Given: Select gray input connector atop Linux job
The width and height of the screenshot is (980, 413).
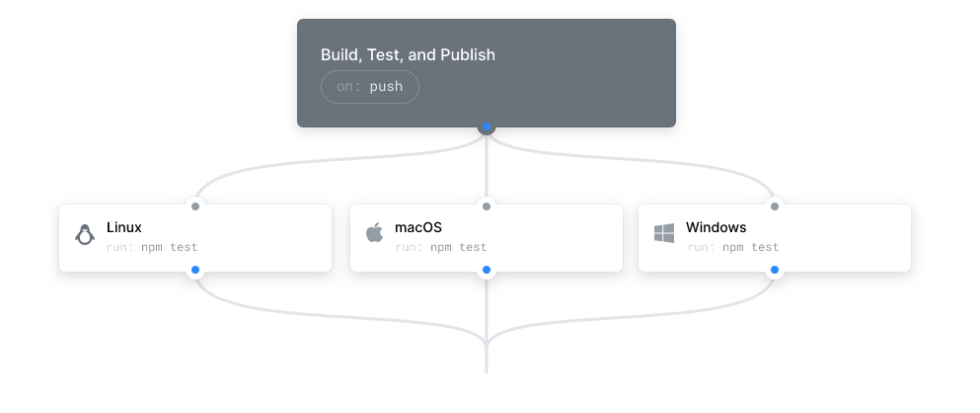Looking at the screenshot, I should pyautogui.click(x=195, y=206).
